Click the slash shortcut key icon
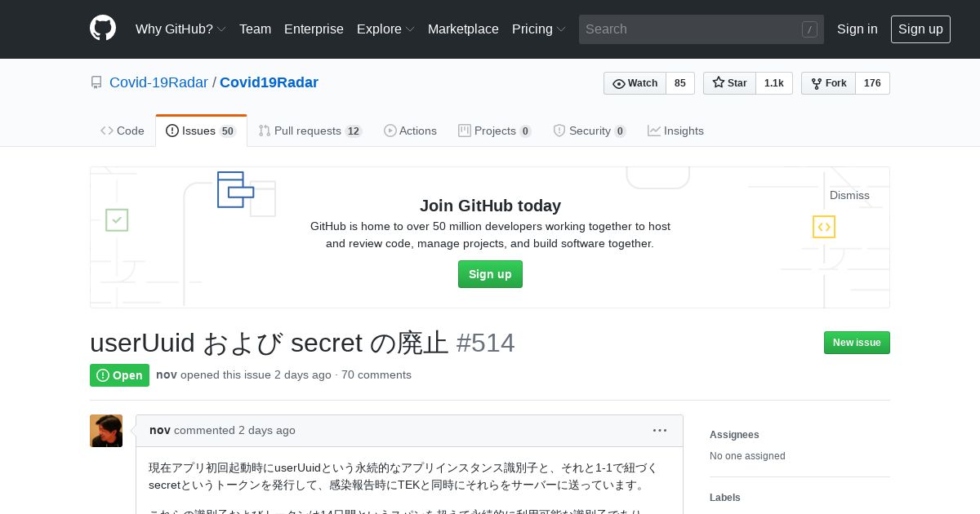This screenshot has height=514, width=980. pos(809,29)
